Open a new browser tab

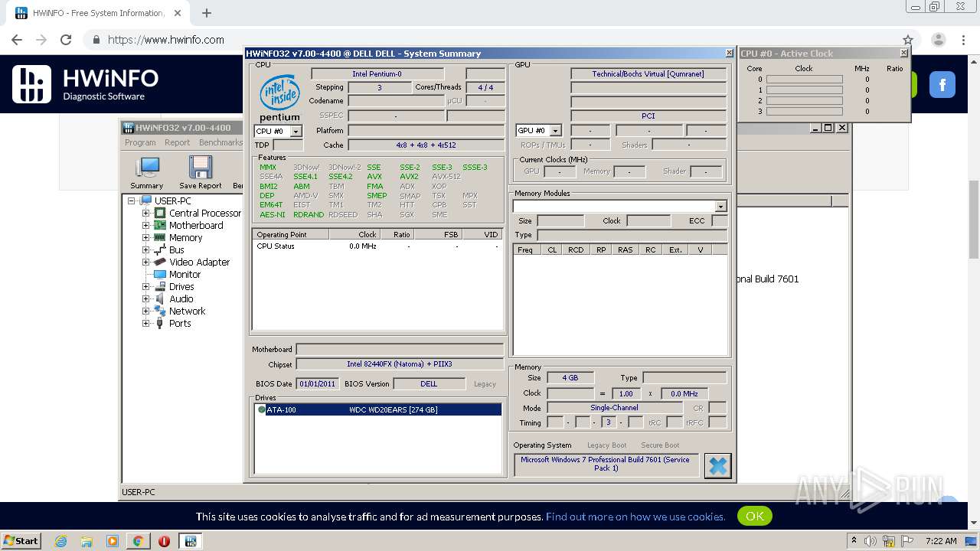206,13
